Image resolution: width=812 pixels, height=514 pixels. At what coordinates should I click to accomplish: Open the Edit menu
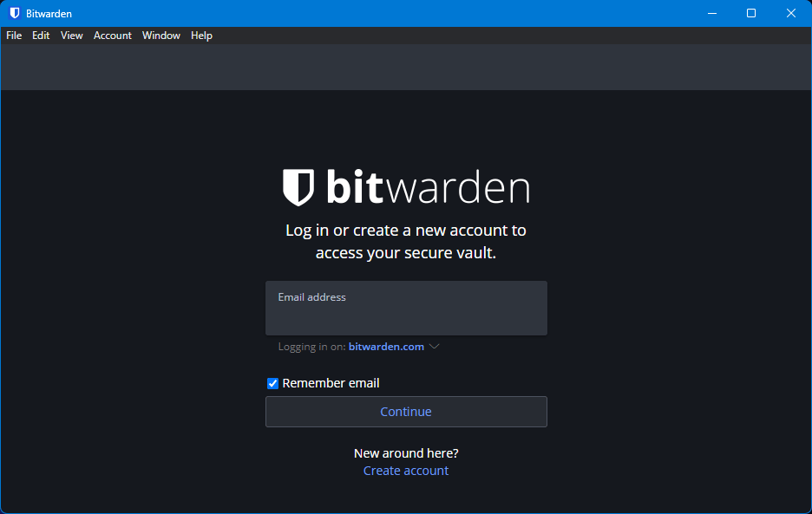pyautogui.click(x=40, y=36)
